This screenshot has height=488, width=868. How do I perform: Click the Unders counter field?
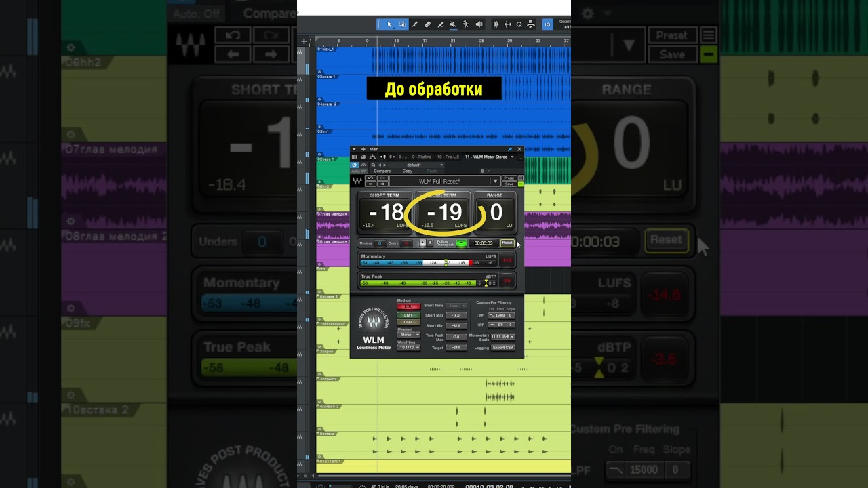pyautogui.click(x=380, y=243)
